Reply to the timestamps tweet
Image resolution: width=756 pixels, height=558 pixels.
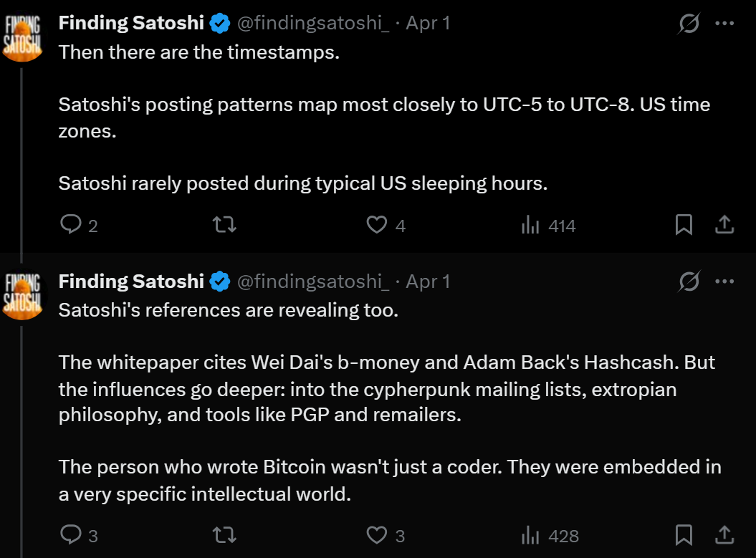click(x=72, y=226)
